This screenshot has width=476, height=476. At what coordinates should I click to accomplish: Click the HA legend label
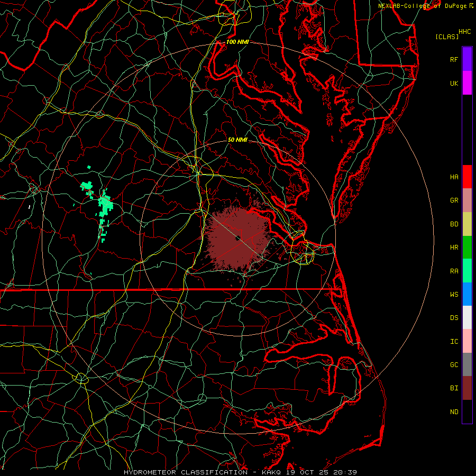pos(454,177)
